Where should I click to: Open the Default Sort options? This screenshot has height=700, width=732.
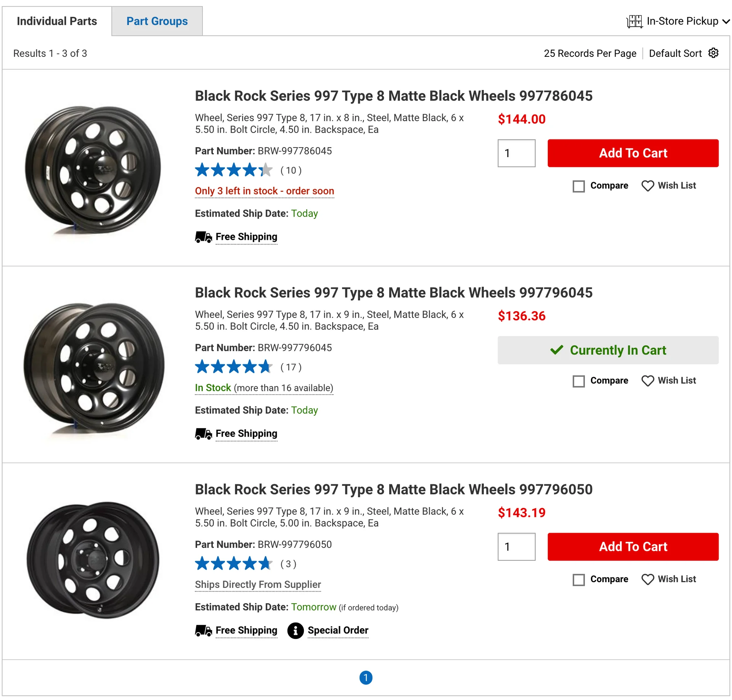675,53
